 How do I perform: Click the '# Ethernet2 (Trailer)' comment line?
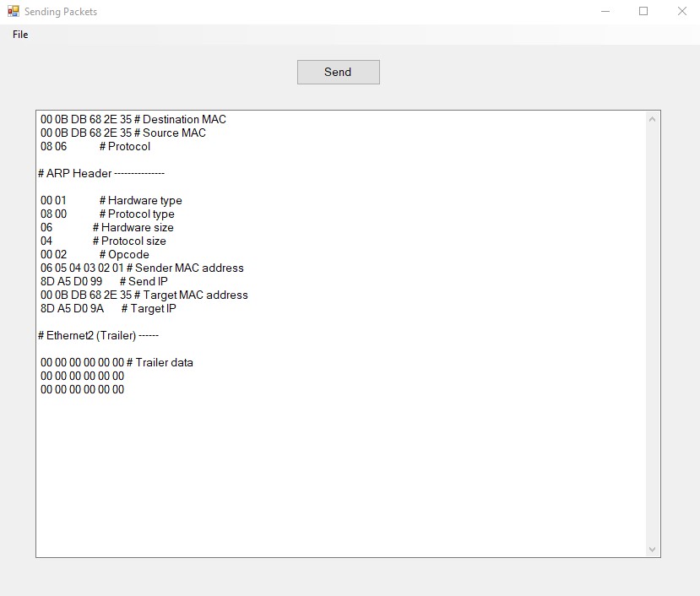coord(98,335)
